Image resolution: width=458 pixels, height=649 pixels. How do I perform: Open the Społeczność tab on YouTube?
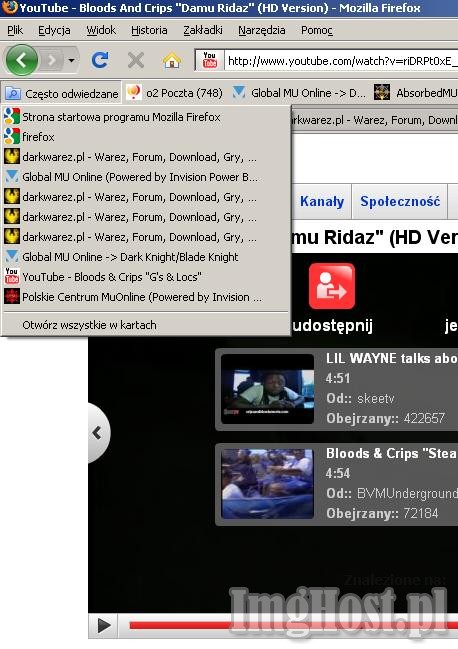[x=400, y=202]
